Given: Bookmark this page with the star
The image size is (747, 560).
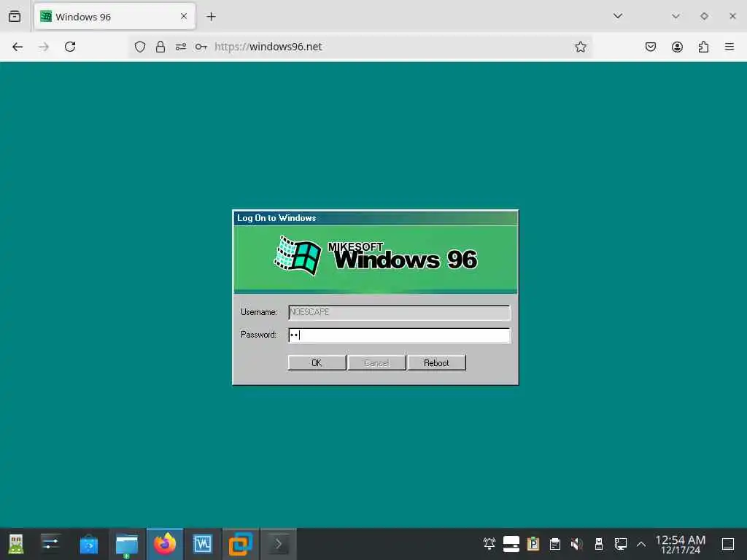Looking at the screenshot, I should (580, 47).
